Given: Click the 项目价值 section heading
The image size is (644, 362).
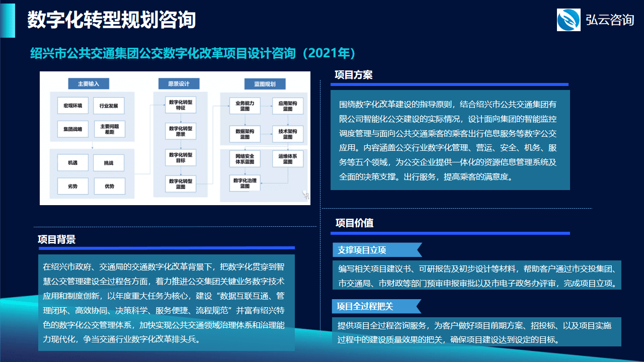Looking at the screenshot, I should pyautogui.click(x=354, y=223).
